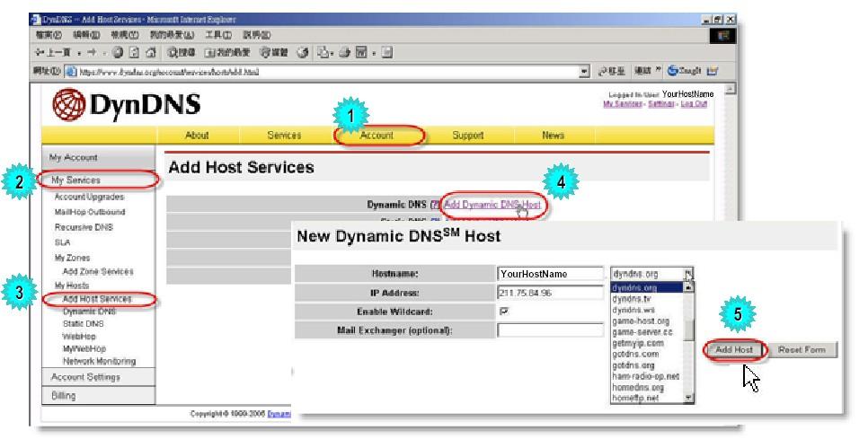The width and height of the screenshot is (868, 439).
Task: Click the Mail Exchanger text field
Action: click(550, 330)
